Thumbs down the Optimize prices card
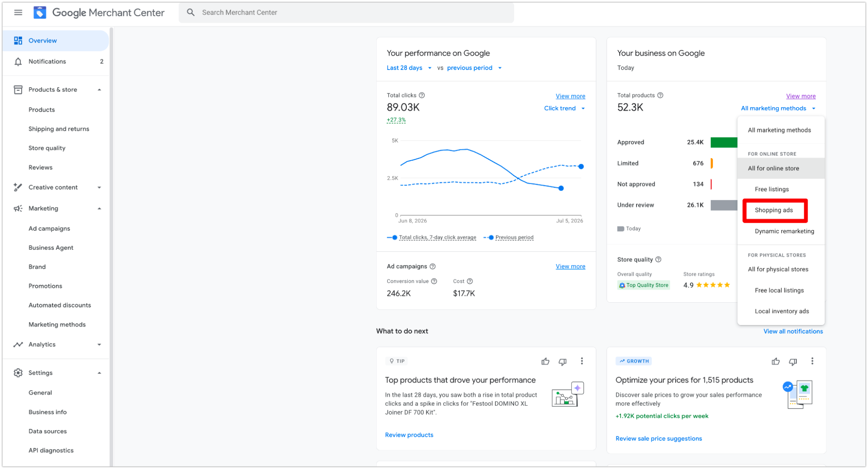 793,362
